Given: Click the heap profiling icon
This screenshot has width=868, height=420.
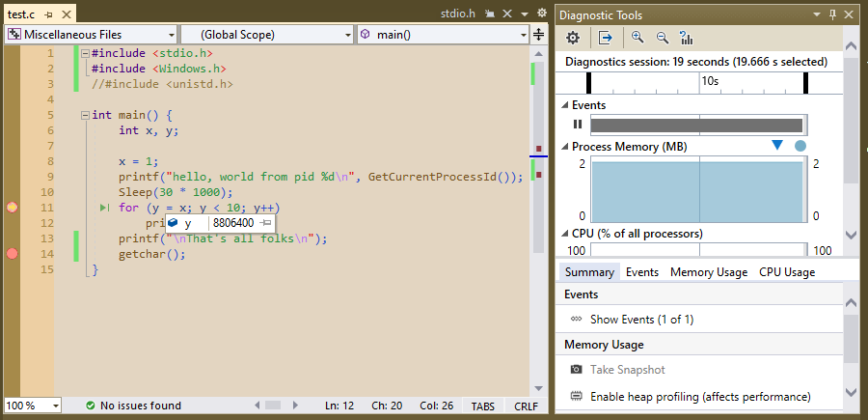Looking at the screenshot, I should pyautogui.click(x=577, y=397).
